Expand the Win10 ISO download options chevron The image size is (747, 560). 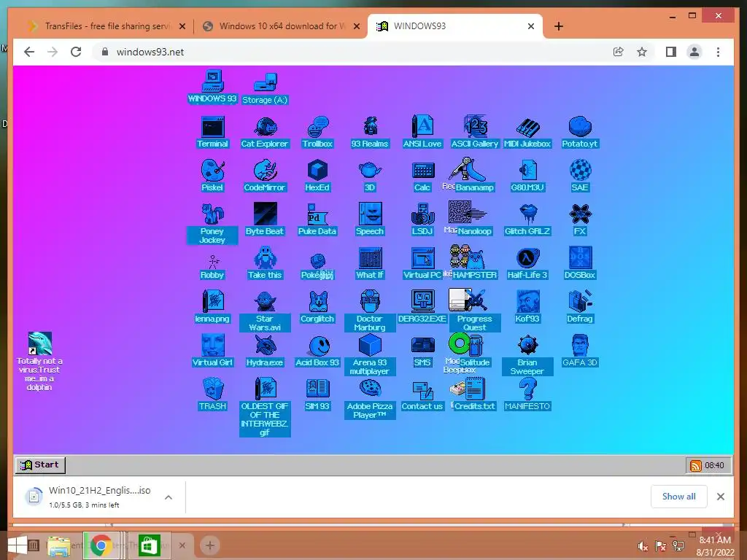pyautogui.click(x=169, y=497)
